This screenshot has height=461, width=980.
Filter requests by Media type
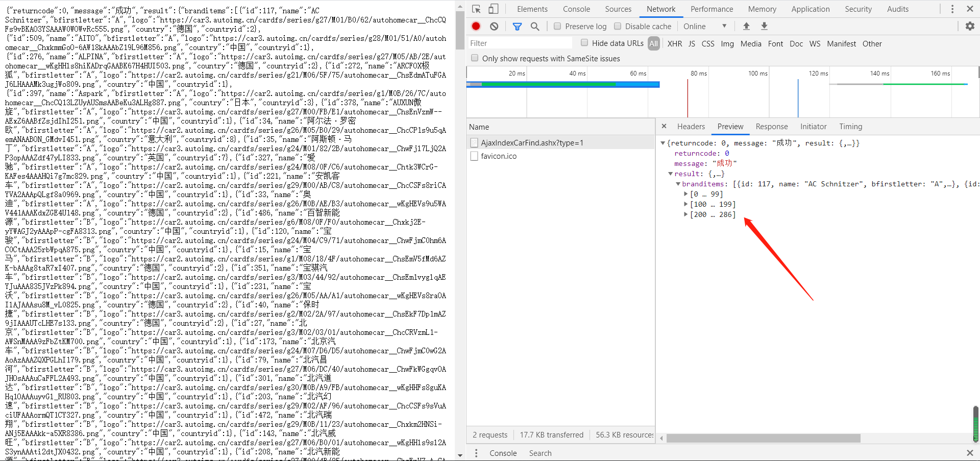pos(751,43)
